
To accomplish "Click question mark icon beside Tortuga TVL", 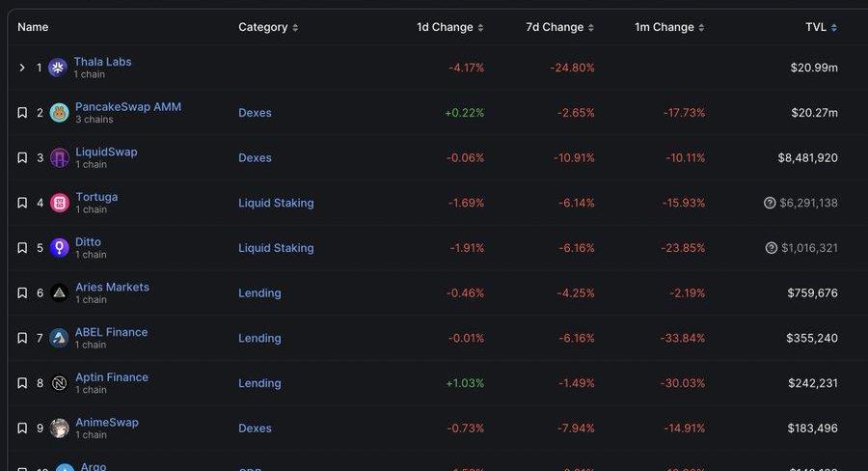I will pos(770,203).
